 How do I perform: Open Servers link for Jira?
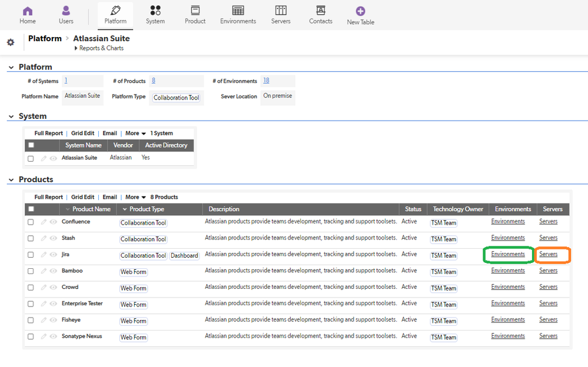(548, 254)
